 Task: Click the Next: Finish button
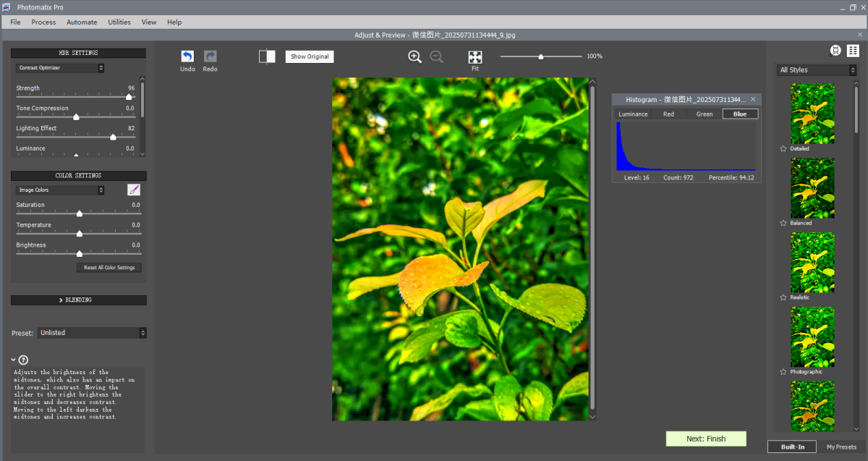(x=705, y=439)
